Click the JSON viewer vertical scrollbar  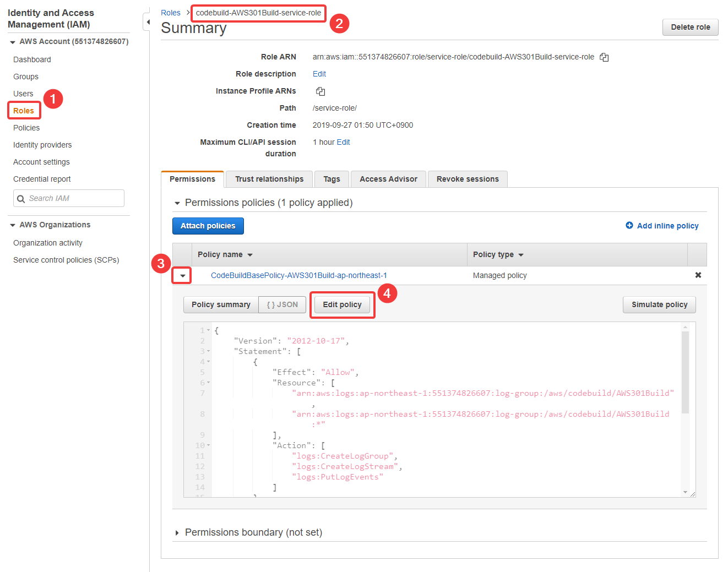[685, 372]
